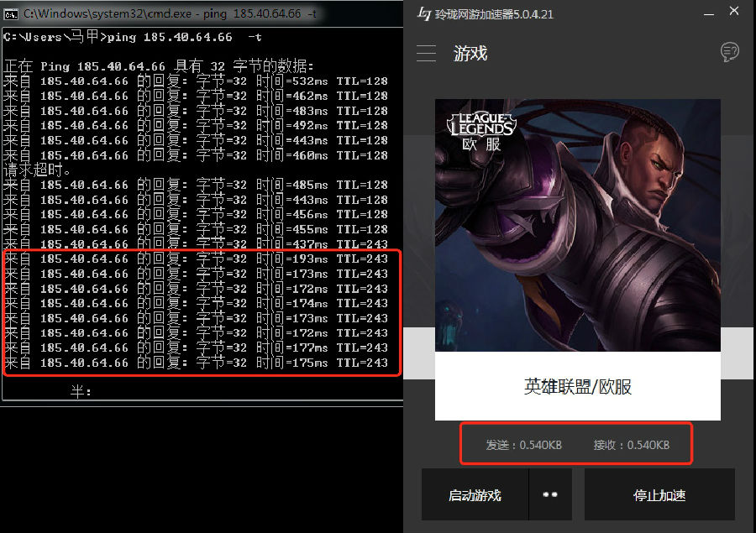Viewport: 756px width, 533px height.
Task: Click the 英雄联盟/欧服 game title
Action: click(x=578, y=386)
